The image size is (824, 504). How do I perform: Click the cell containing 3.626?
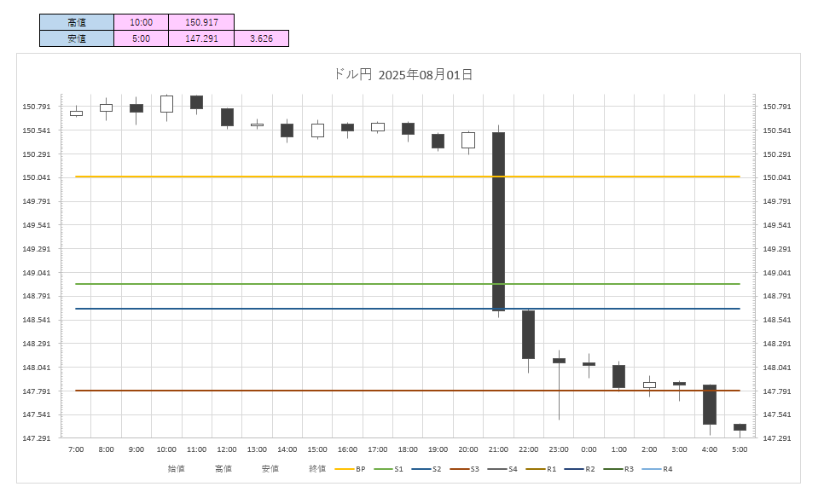click(261, 38)
